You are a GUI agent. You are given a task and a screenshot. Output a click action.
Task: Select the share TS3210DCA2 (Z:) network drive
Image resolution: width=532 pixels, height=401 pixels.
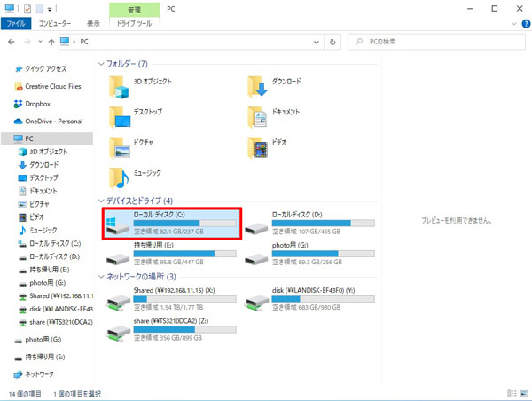(171, 330)
